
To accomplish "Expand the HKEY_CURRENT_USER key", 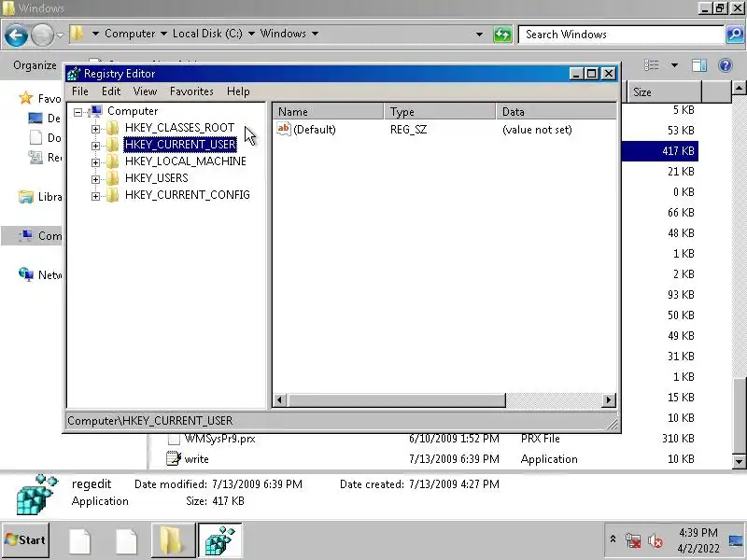I will tap(95, 146).
